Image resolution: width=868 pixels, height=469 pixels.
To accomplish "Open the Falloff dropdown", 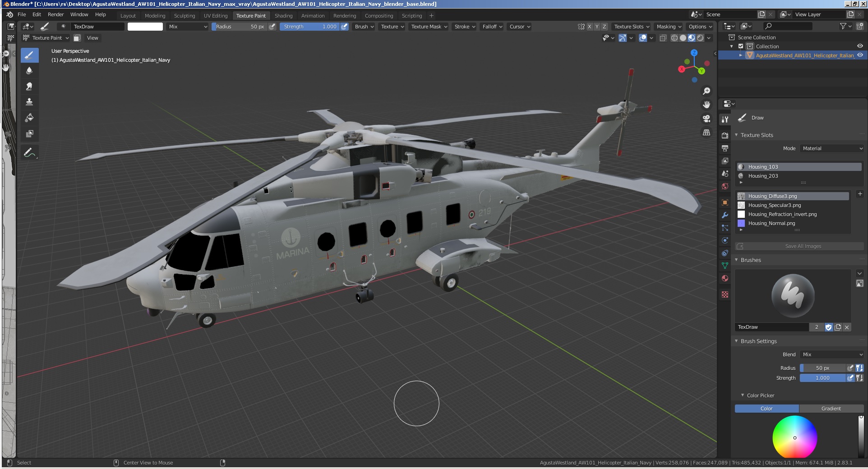I will click(492, 27).
